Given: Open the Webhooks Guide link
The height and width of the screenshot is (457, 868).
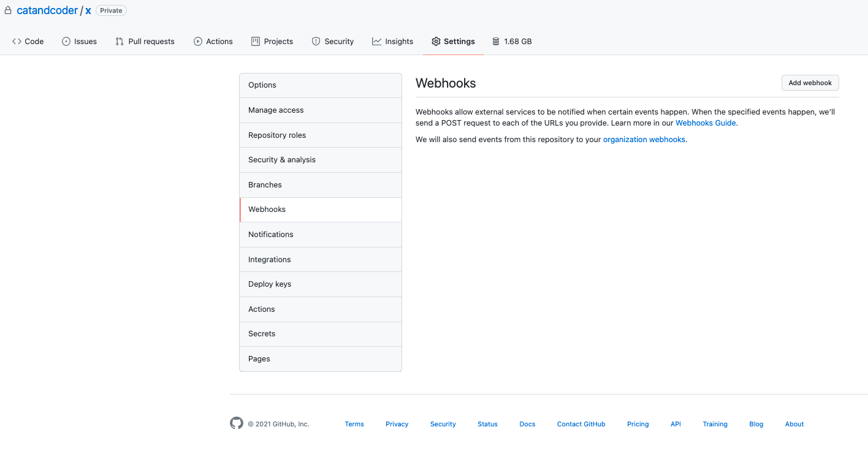Looking at the screenshot, I should 705,123.
